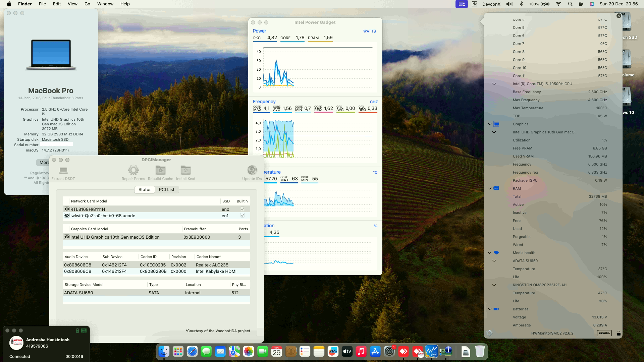The width and height of the screenshot is (644, 362).
Task: Open HWMonitorSMC2 preferences via the gear icon
Action: pos(490,333)
